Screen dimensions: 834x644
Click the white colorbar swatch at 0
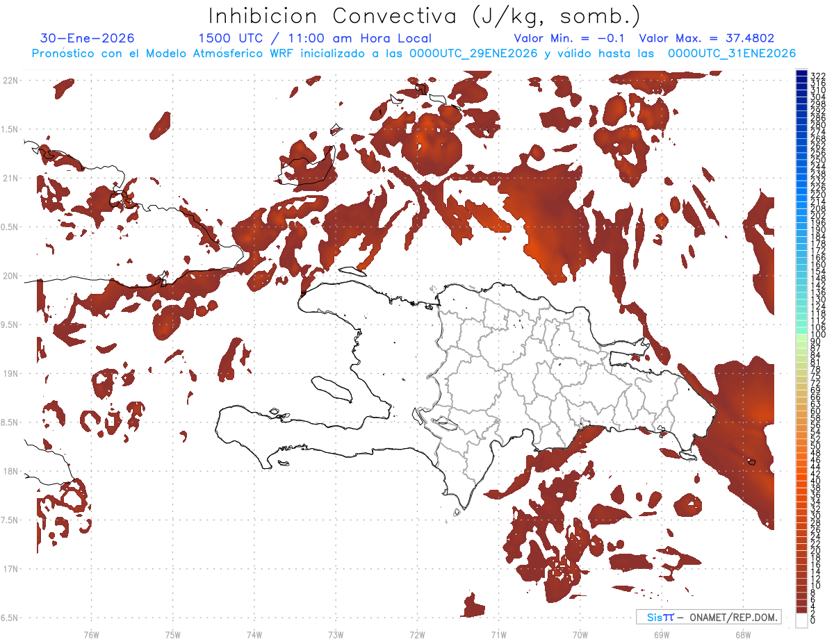[801, 622]
